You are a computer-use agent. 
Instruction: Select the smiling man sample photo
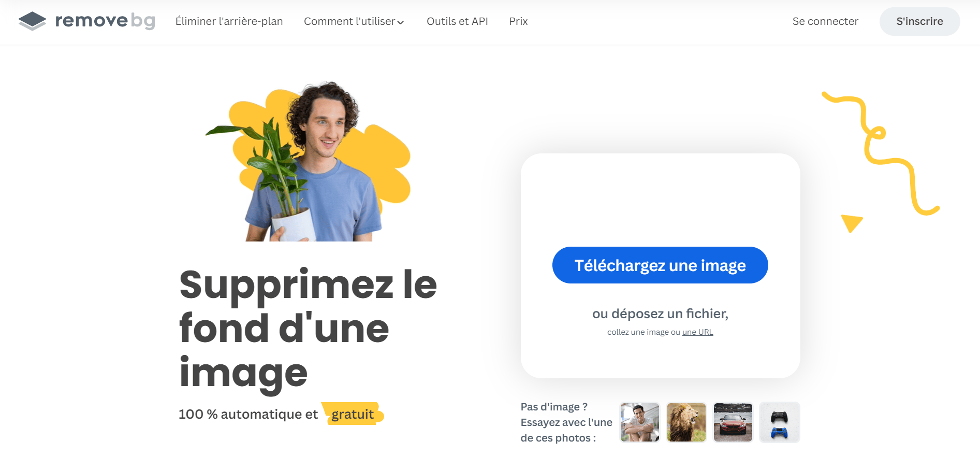[x=640, y=422]
